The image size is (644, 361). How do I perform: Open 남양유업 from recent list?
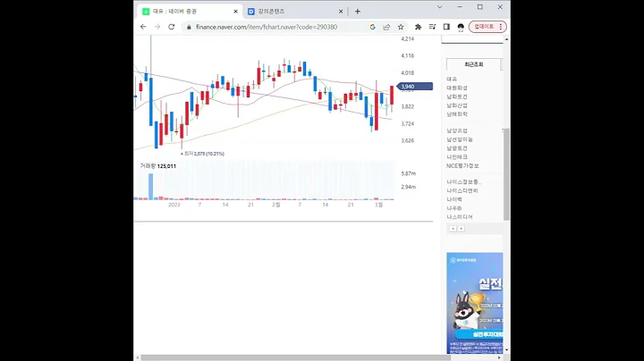pyautogui.click(x=457, y=130)
